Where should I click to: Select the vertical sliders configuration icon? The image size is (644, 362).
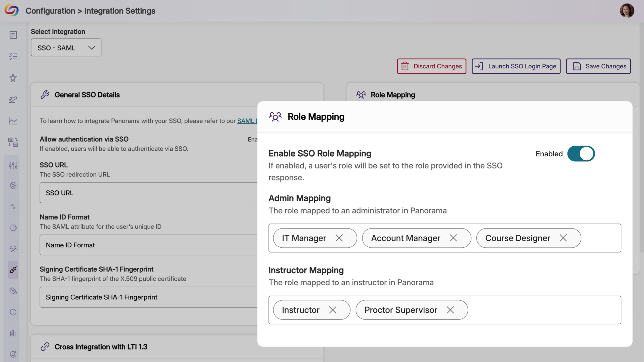(x=13, y=165)
